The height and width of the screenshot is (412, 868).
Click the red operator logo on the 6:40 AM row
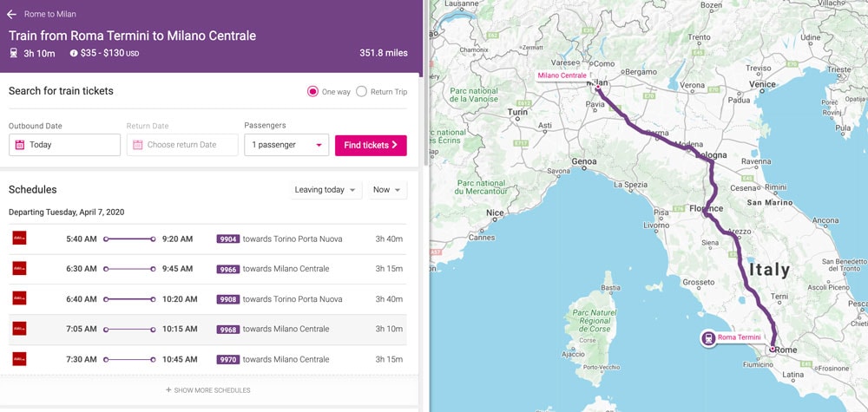(x=19, y=298)
